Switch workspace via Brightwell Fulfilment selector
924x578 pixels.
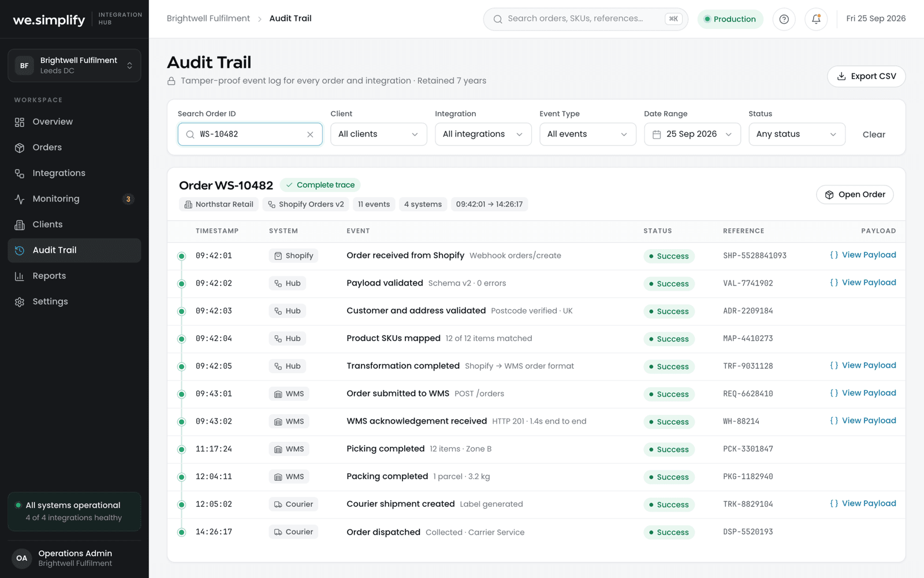pyautogui.click(x=74, y=65)
